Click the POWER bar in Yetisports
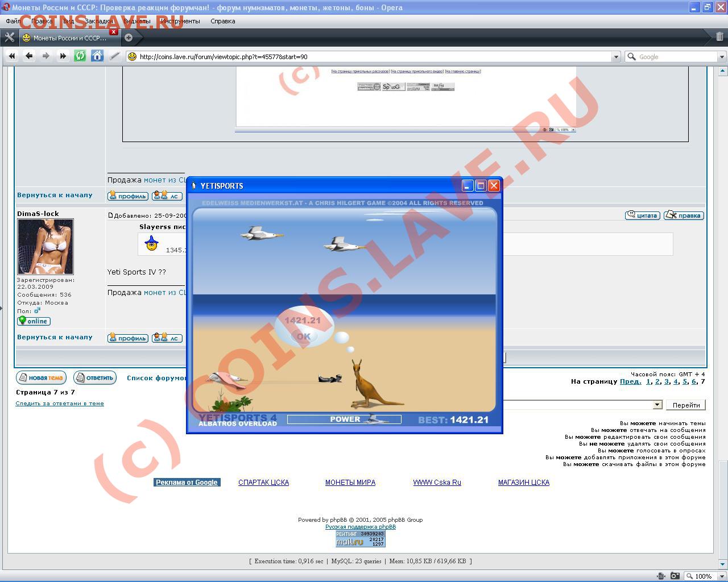This screenshot has height=582, width=728. tap(344, 419)
